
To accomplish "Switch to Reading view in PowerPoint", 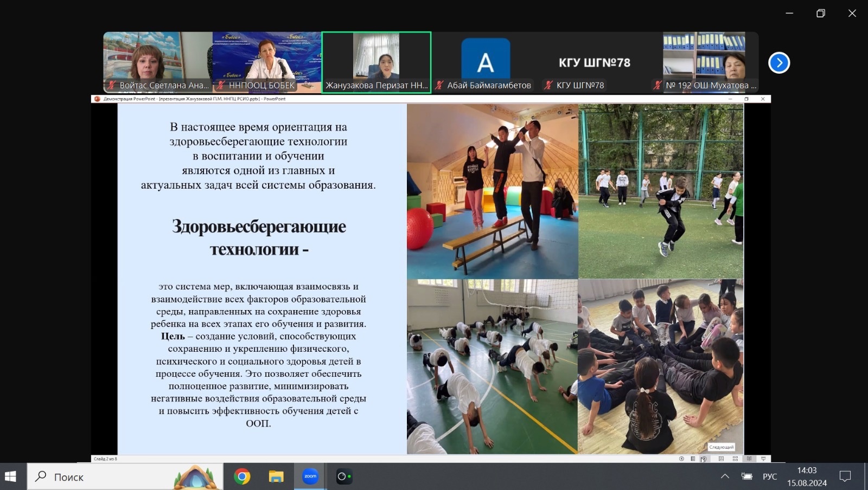I will (x=749, y=459).
